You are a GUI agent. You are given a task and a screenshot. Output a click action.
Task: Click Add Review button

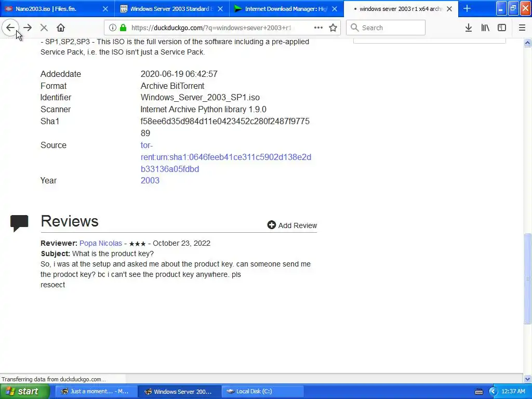[x=292, y=225]
